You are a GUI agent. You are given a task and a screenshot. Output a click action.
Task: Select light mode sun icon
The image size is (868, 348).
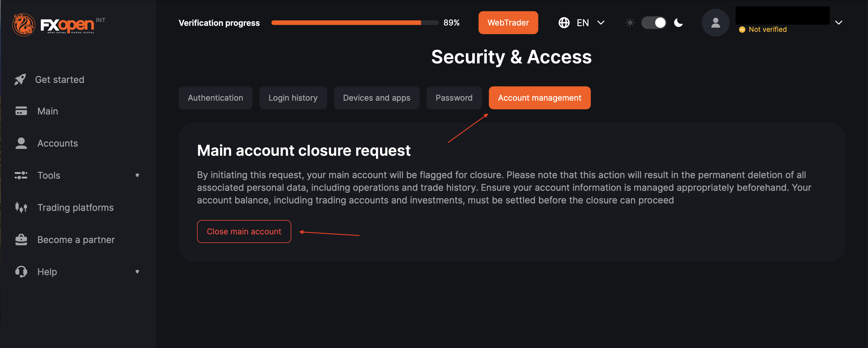click(630, 23)
